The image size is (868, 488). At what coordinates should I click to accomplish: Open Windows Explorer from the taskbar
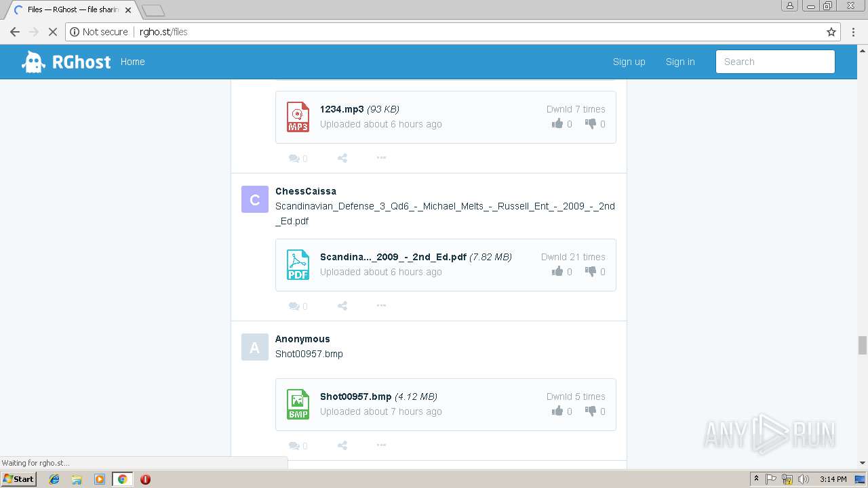[x=77, y=479]
